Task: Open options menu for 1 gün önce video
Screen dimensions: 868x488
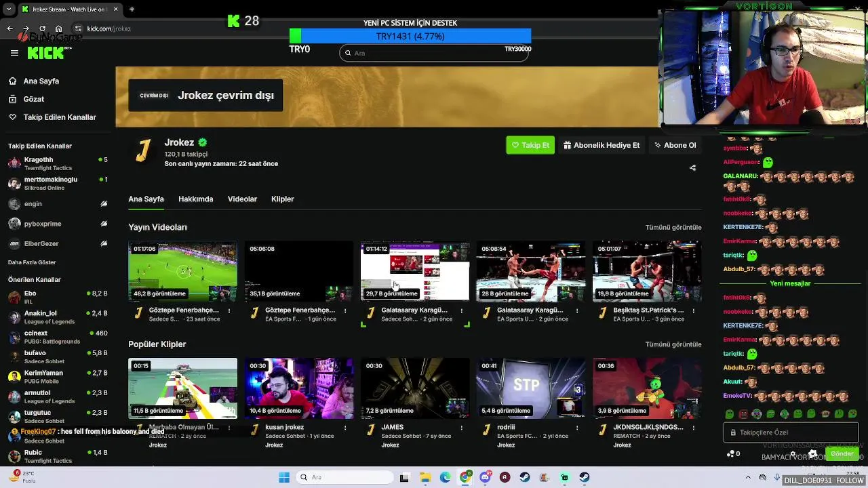Action: tap(345, 311)
